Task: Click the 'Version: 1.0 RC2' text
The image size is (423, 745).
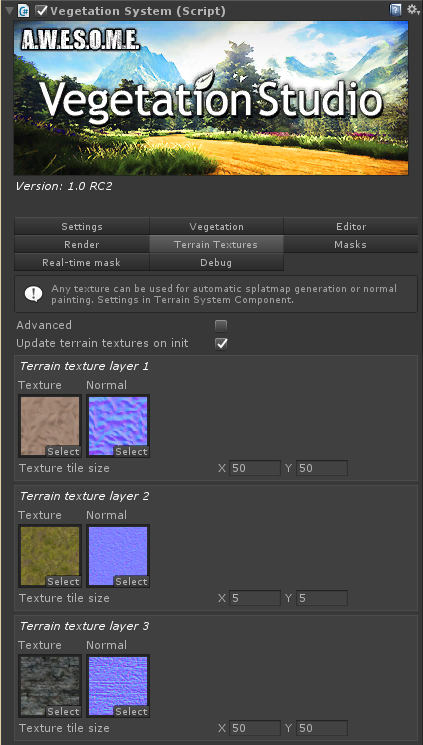Action: [64, 186]
